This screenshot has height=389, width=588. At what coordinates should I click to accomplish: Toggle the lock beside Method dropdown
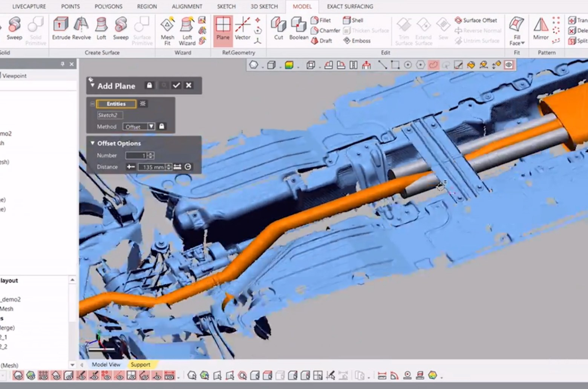coord(162,126)
